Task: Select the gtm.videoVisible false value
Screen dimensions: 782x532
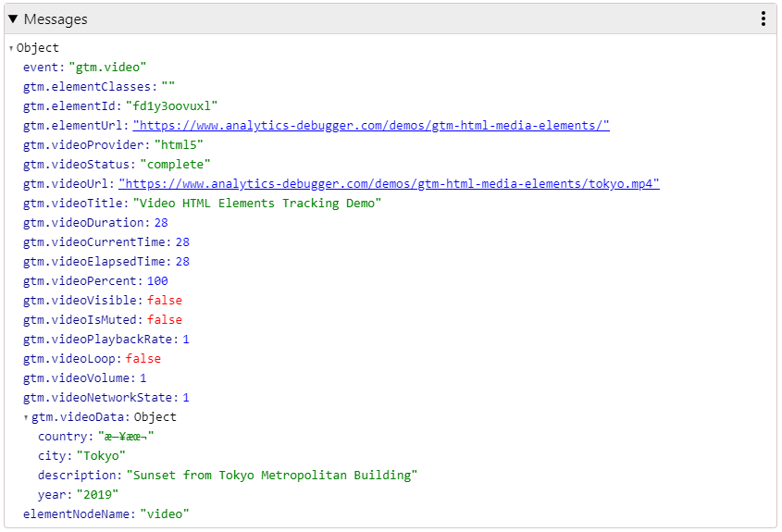Action: [165, 301]
